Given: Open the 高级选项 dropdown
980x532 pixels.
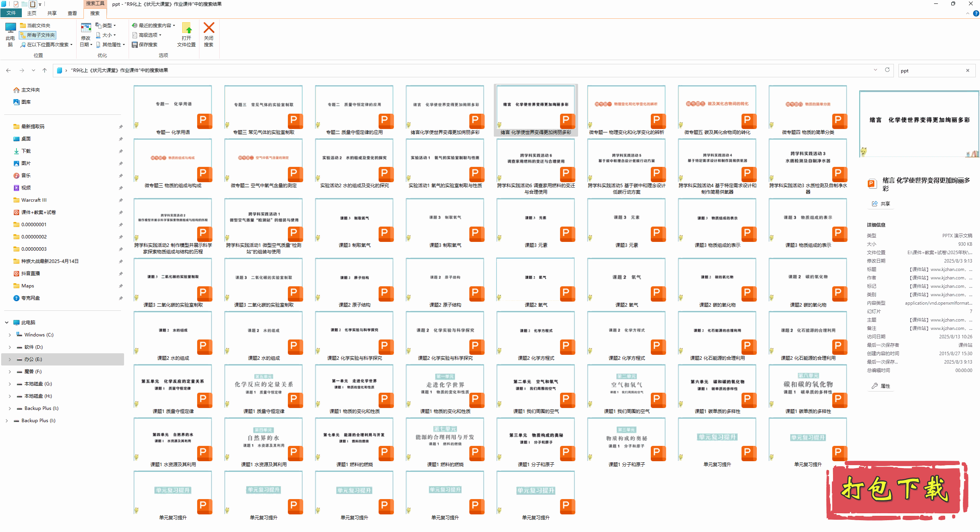Looking at the screenshot, I should tap(147, 35).
